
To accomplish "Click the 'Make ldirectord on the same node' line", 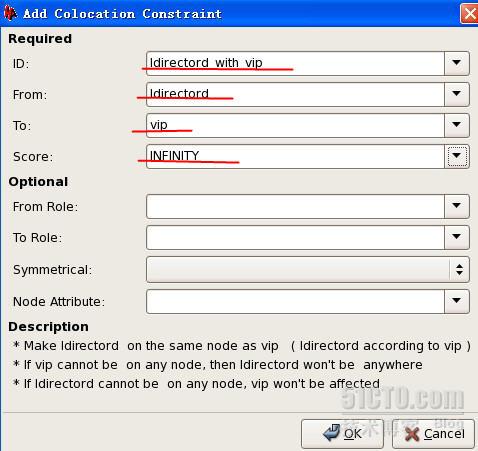I will coord(242,346).
